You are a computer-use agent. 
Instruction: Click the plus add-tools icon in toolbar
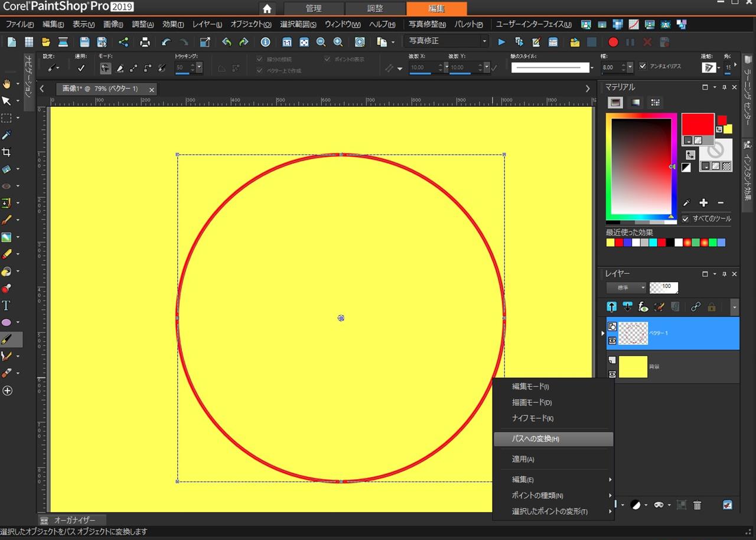(7, 391)
